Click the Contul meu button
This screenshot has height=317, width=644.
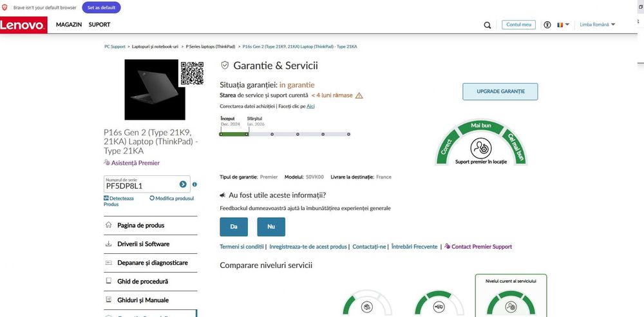click(x=518, y=24)
